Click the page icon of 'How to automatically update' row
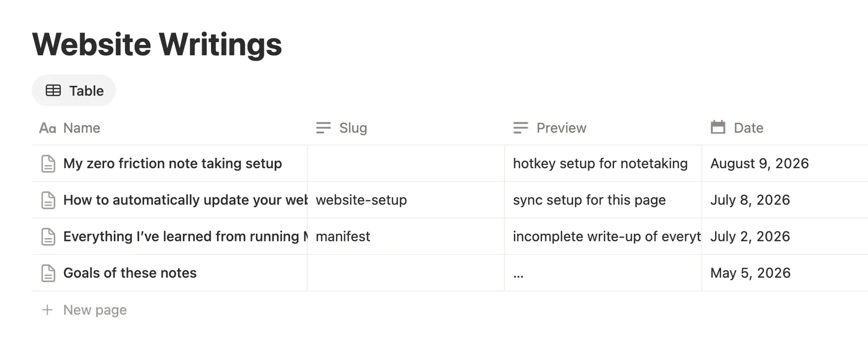The width and height of the screenshot is (868, 364). point(48,200)
